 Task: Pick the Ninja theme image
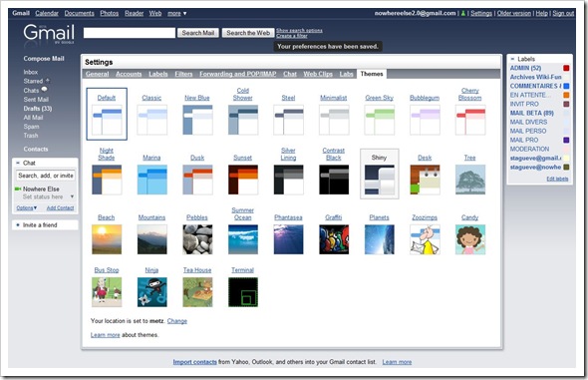152,292
